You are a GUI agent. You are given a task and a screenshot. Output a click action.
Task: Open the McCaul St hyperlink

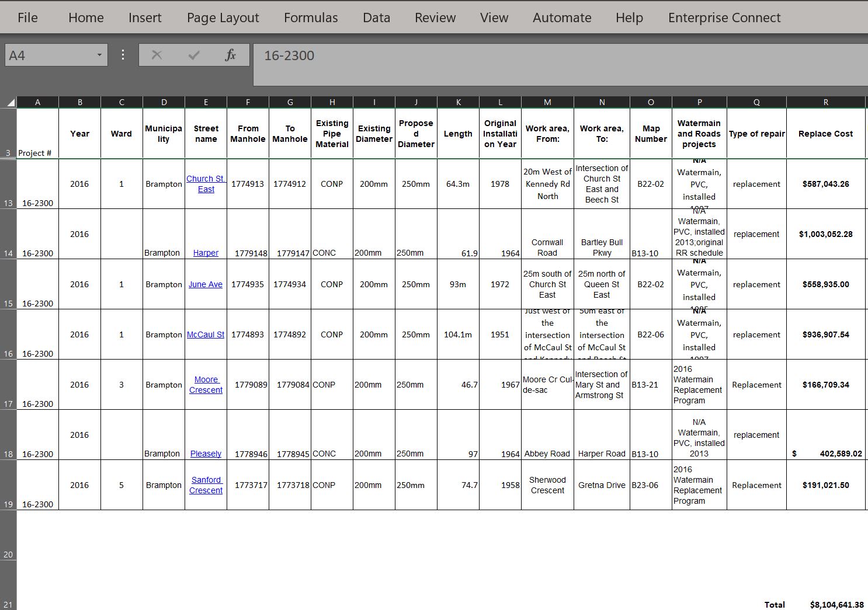[x=206, y=334]
